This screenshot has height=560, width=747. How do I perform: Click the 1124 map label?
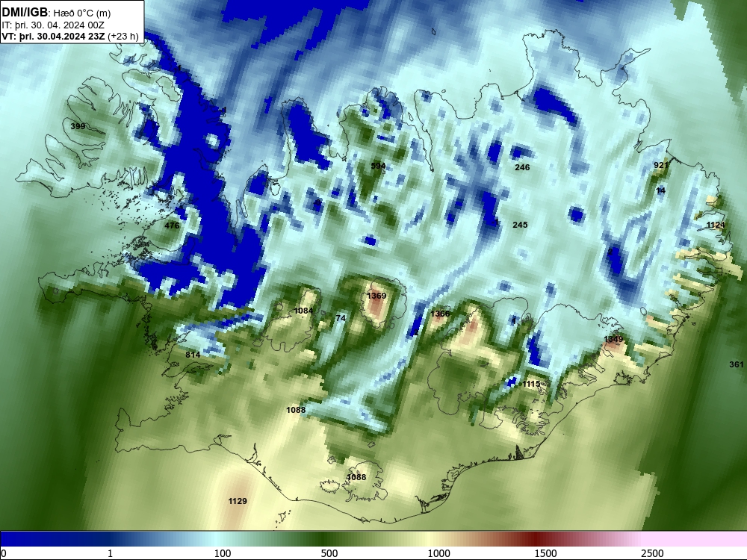(716, 225)
